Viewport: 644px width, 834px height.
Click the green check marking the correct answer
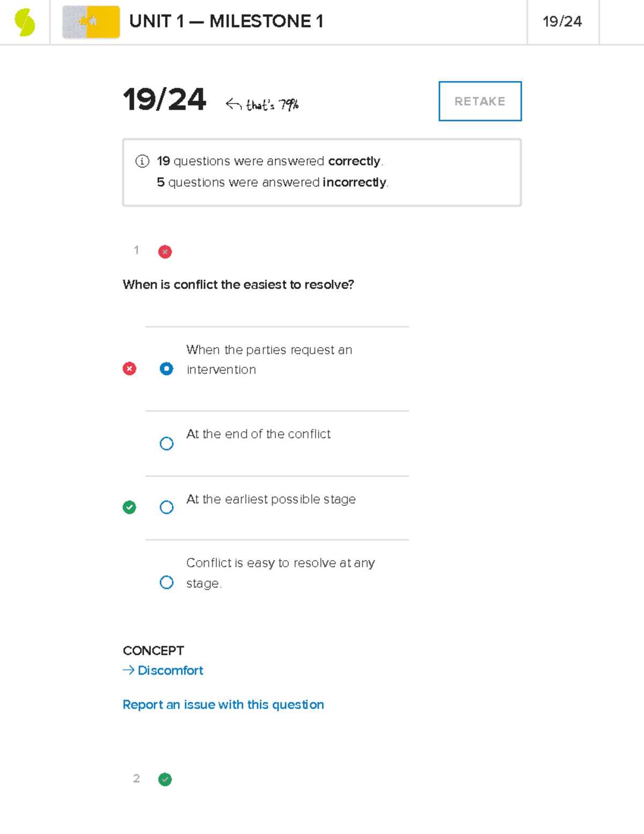tap(129, 507)
